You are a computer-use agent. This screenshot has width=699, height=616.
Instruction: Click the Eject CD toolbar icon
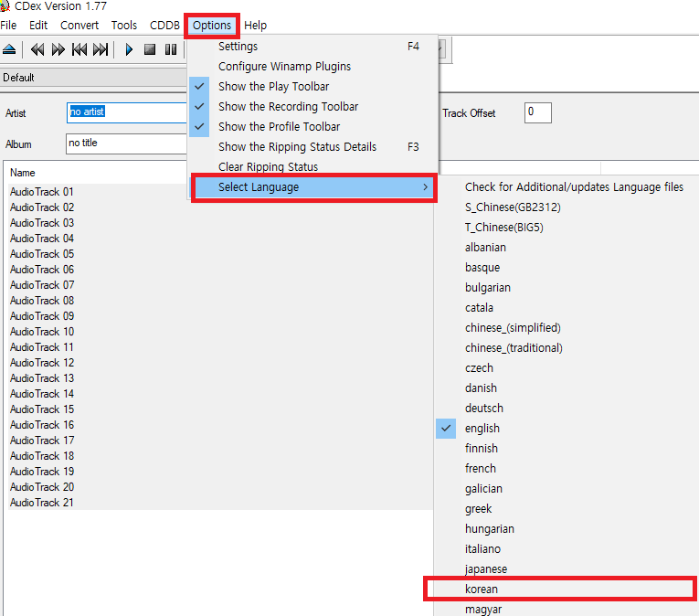[x=9, y=49]
